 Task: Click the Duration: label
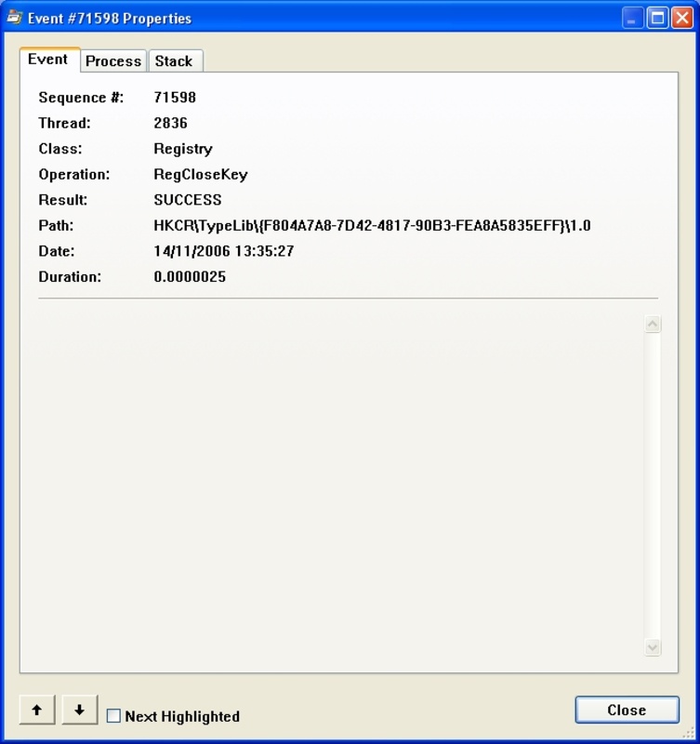[x=70, y=276]
